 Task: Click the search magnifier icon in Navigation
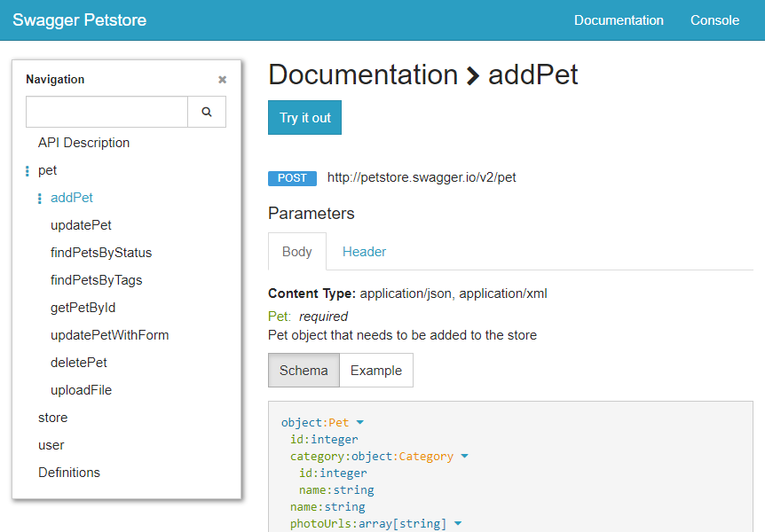click(x=207, y=112)
